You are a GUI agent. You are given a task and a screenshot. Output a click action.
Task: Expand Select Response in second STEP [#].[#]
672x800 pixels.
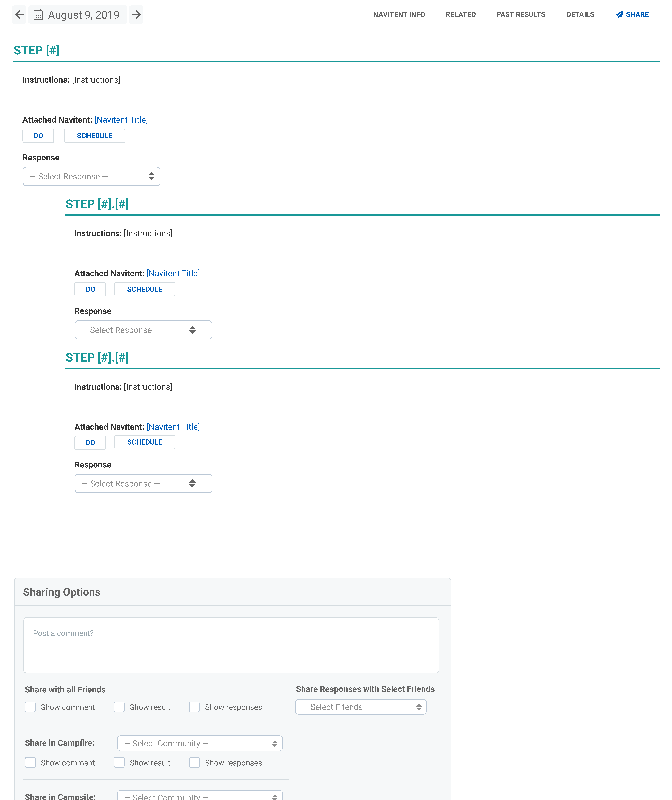[x=143, y=484]
